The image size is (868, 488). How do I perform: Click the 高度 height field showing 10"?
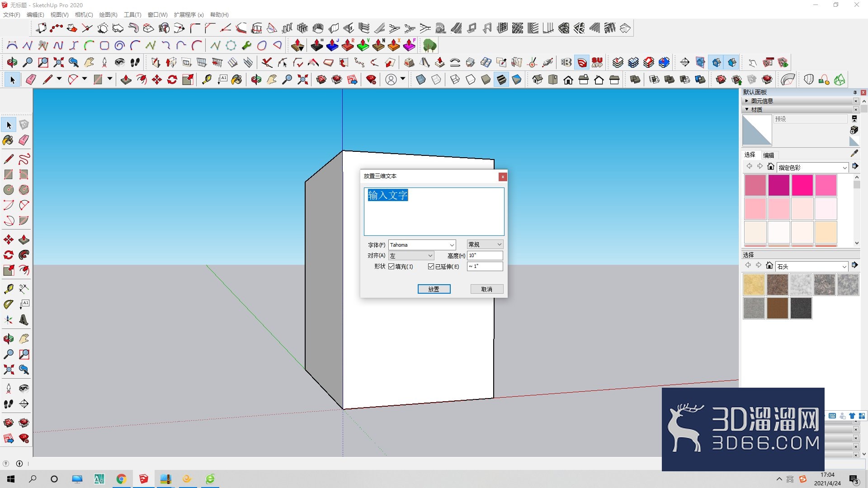click(x=485, y=255)
